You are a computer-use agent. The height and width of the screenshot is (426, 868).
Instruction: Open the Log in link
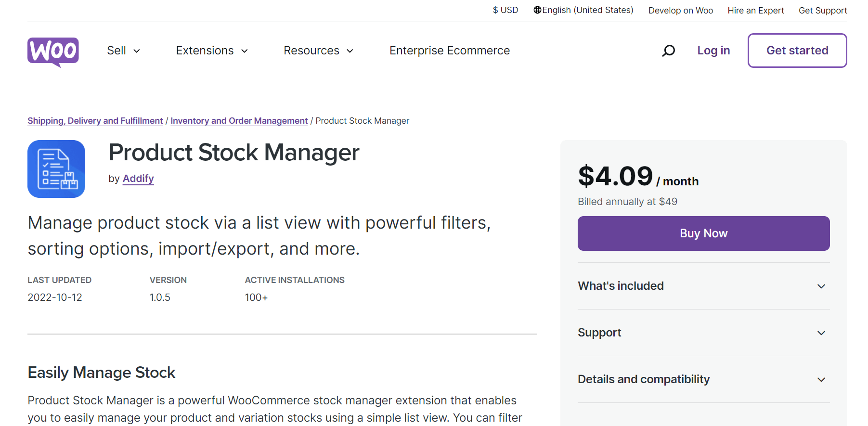pyautogui.click(x=713, y=51)
